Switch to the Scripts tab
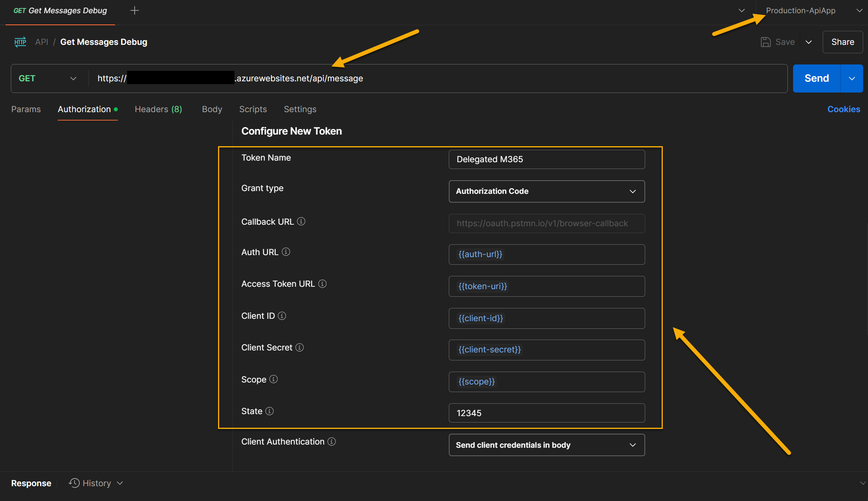The width and height of the screenshot is (868, 501). point(253,109)
